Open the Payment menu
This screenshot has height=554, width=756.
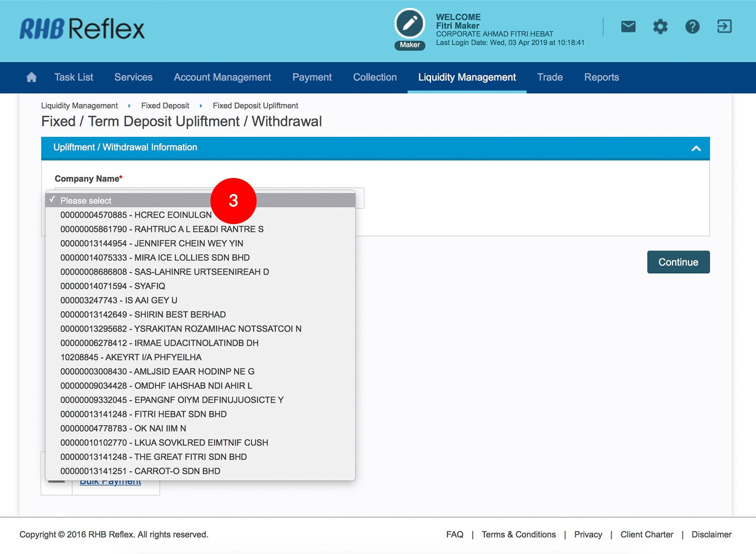click(x=312, y=77)
